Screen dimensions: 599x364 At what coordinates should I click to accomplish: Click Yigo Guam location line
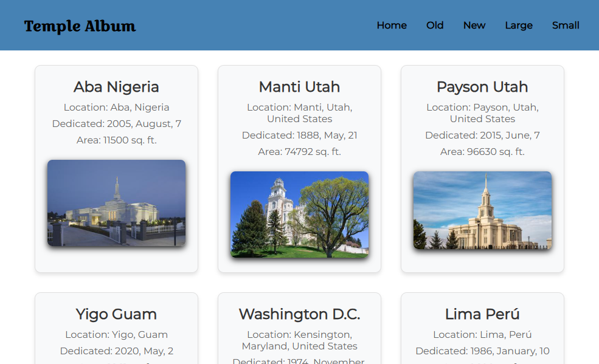point(116,335)
